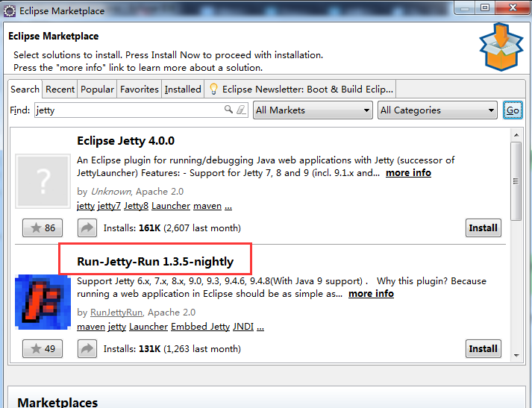532x408 pixels.
Task: Click the Launcher tag under Run-Jetty-Run
Action: [148, 327]
